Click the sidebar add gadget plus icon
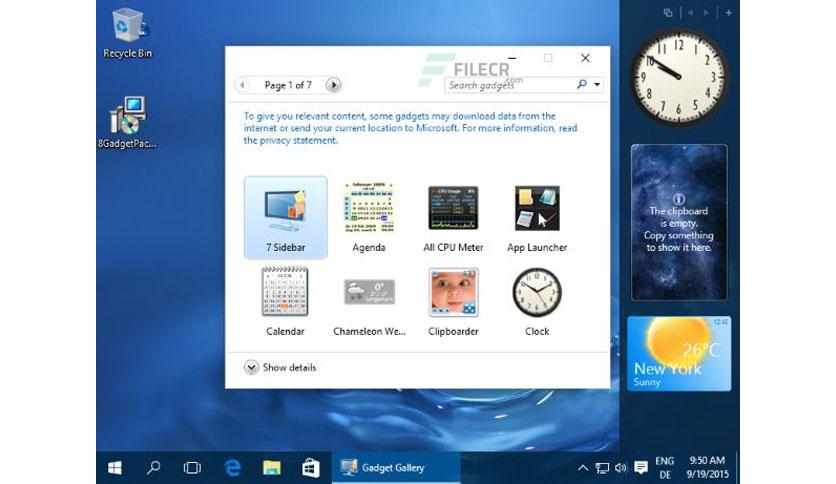836x484 pixels. click(x=728, y=12)
